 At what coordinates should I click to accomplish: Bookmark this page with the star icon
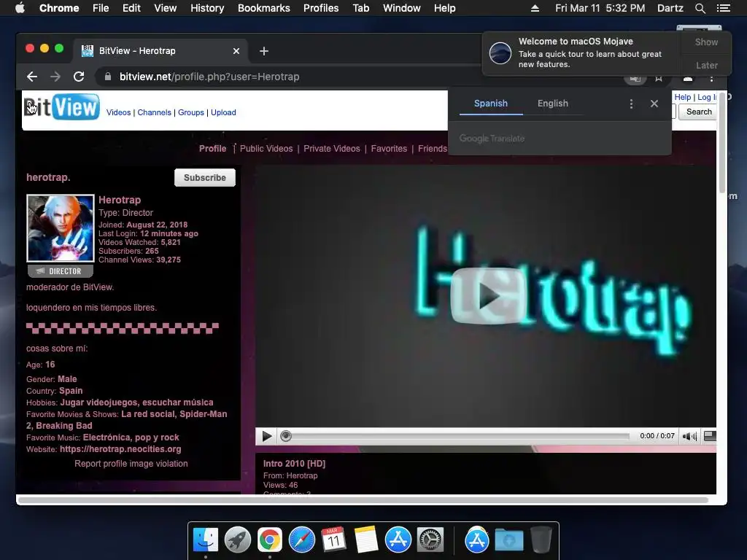tap(659, 78)
